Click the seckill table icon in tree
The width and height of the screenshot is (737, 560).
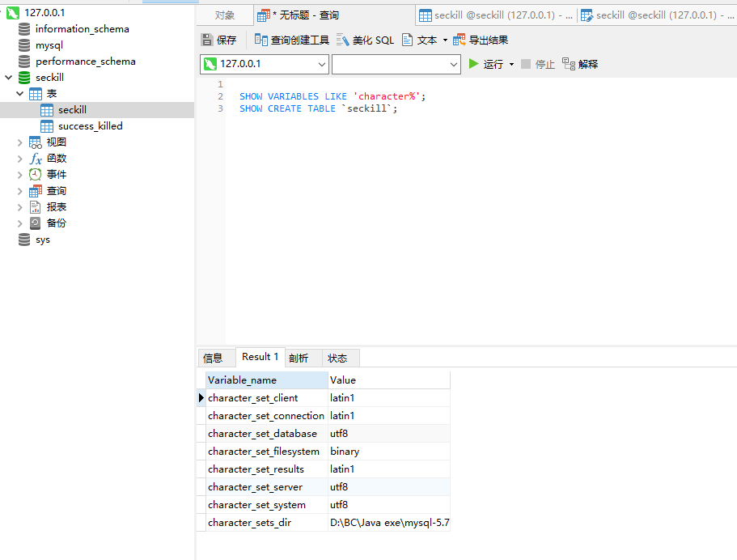(x=47, y=110)
